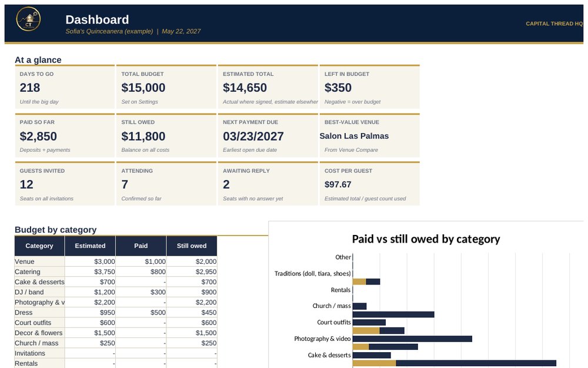The image size is (588, 368).
Task: Click the Days To Go value 218
Action: click(29, 88)
